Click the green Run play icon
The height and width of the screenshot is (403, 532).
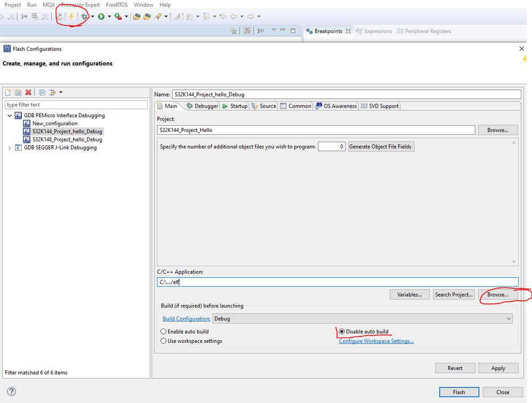pos(101,17)
